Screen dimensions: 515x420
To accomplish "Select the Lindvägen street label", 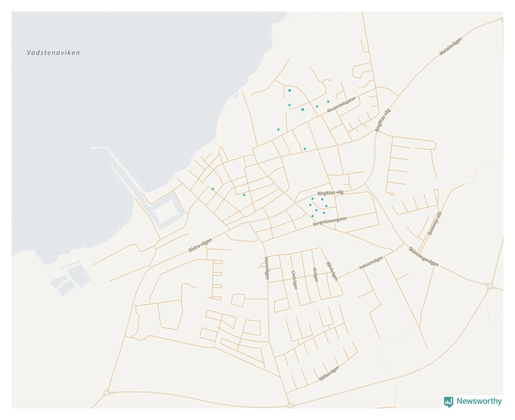I will tap(294, 280).
